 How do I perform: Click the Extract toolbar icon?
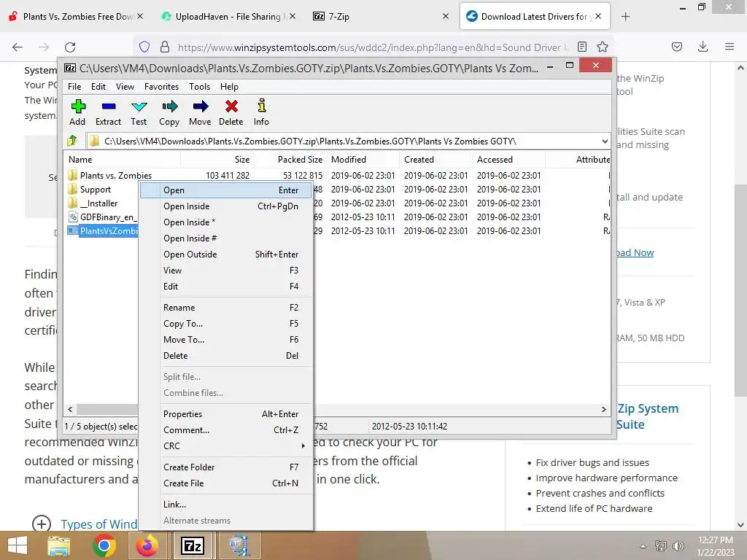(108, 106)
